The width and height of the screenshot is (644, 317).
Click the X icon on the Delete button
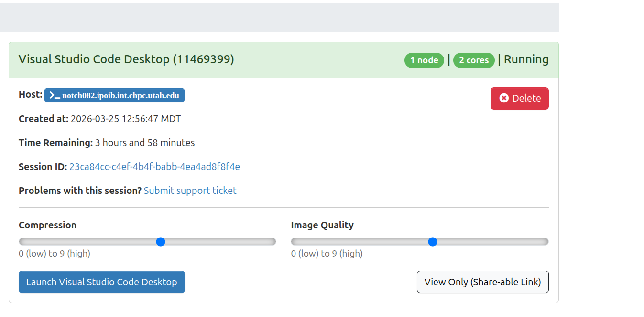pyautogui.click(x=504, y=98)
